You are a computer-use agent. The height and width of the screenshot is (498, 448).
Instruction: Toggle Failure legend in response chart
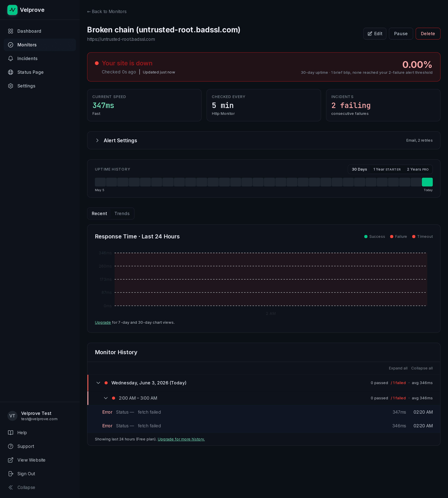coord(398,236)
